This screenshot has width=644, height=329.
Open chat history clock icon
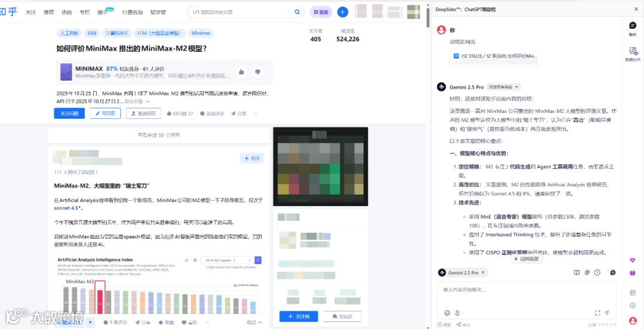click(x=597, y=272)
